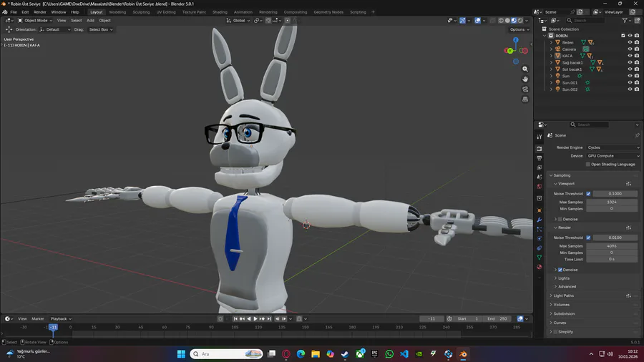Toggle snapping magnet icon in header
644x362 pixels.
pyautogui.click(x=268, y=21)
